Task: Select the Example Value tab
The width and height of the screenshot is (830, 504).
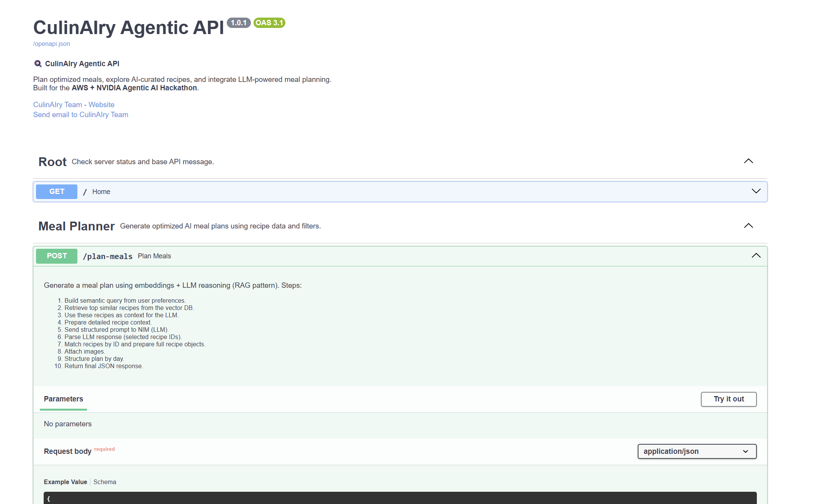Action: click(65, 482)
